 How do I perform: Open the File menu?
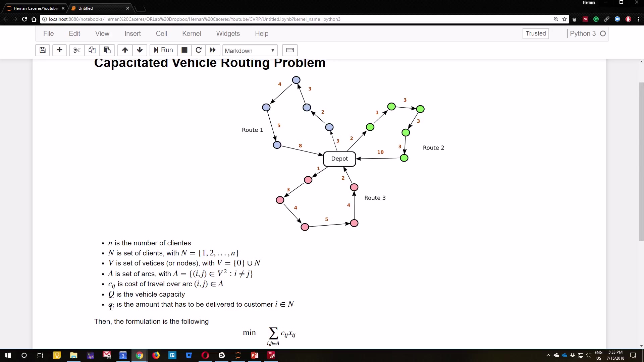[49, 33]
